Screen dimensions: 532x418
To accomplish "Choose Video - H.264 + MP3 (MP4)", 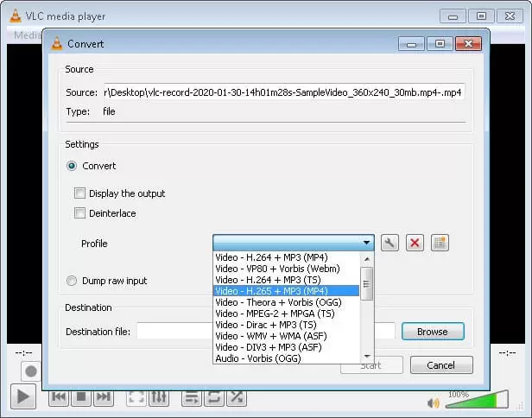I will (x=286, y=257).
